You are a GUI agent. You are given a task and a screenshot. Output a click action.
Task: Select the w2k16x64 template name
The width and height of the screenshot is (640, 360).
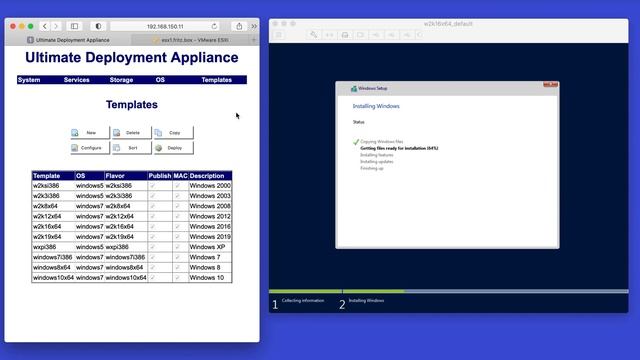[47, 227]
